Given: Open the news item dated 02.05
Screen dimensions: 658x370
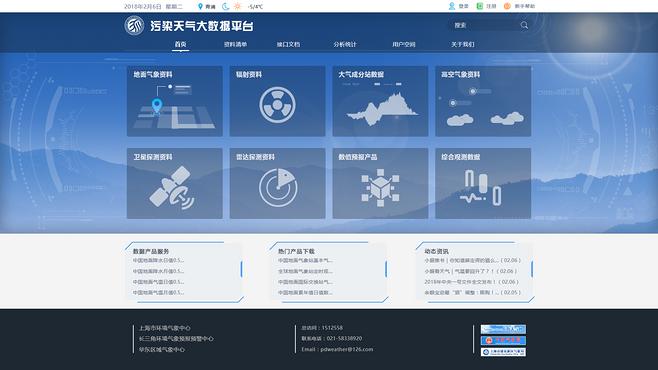Looking at the screenshot, I should 473,292.
